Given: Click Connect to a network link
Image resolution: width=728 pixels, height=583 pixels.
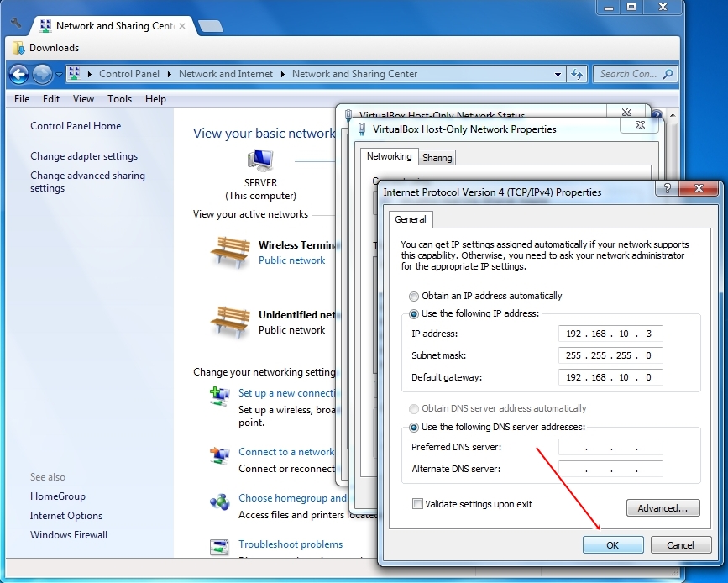Looking at the screenshot, I should click(x=286, y=452).
